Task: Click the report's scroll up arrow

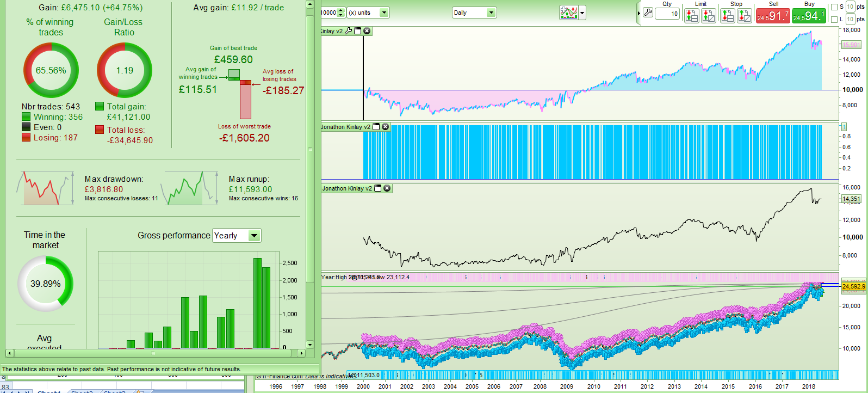Action: point(310,4)
